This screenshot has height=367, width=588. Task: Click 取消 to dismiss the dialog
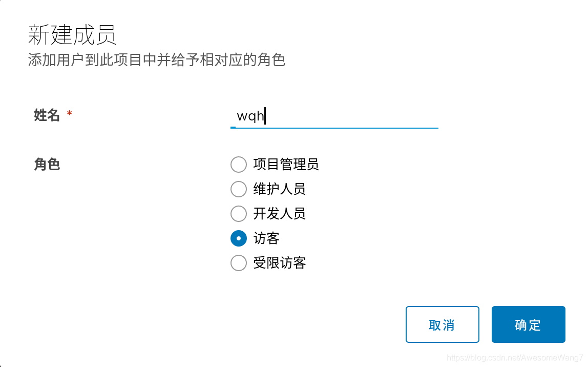pos(442,324)
